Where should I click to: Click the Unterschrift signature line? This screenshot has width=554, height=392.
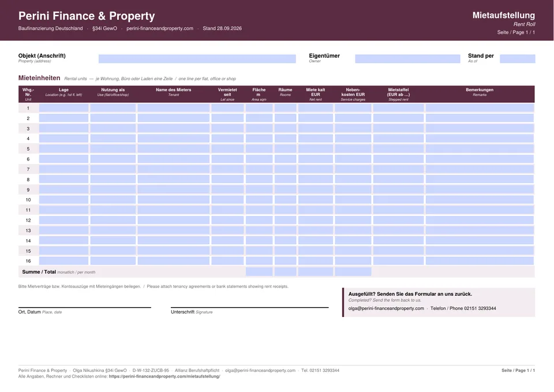click(x=249, y=308)
